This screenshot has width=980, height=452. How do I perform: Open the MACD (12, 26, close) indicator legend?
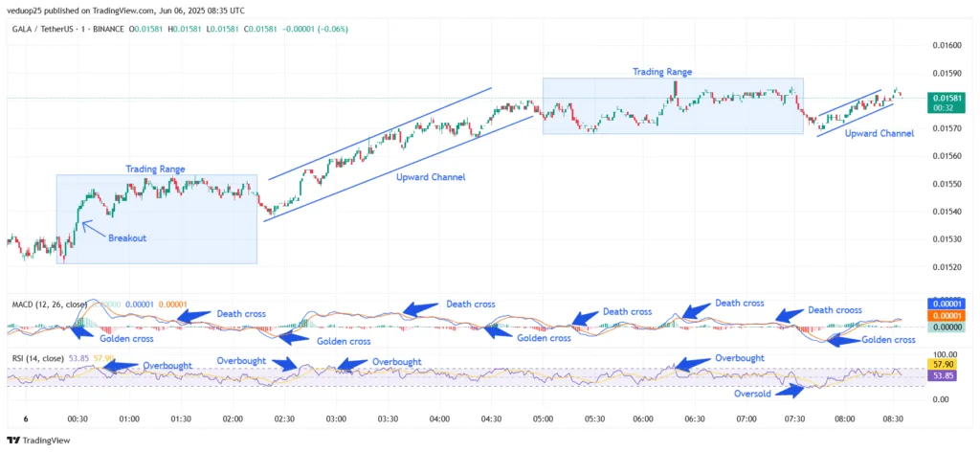50,305
